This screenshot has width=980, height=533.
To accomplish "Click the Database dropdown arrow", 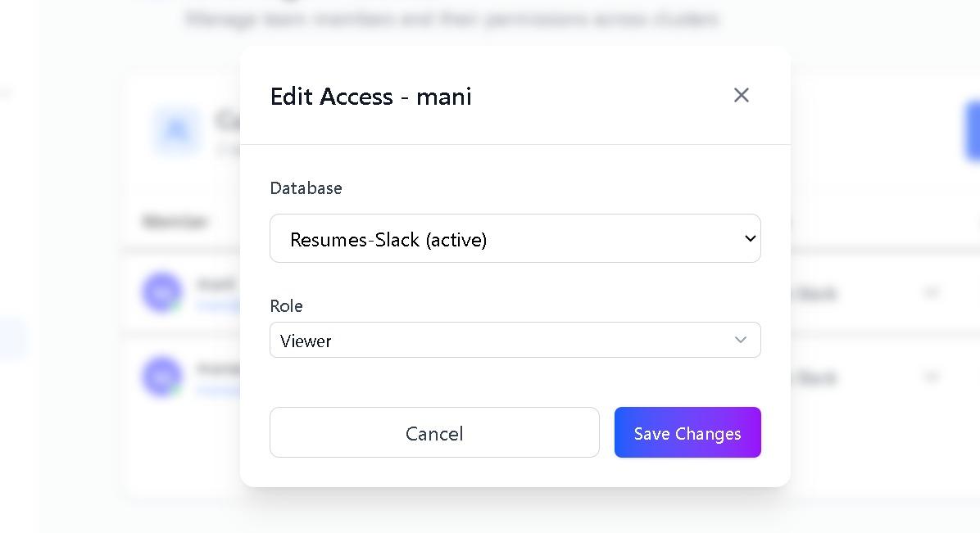I will click(749, 238).
